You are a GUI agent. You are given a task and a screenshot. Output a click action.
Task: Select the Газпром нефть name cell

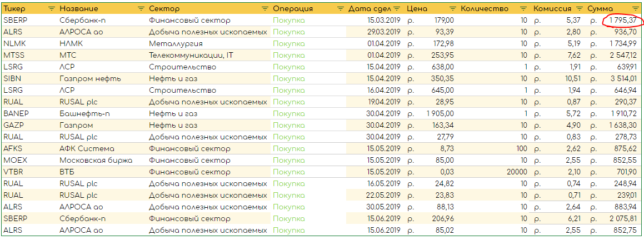pos(102,78)
